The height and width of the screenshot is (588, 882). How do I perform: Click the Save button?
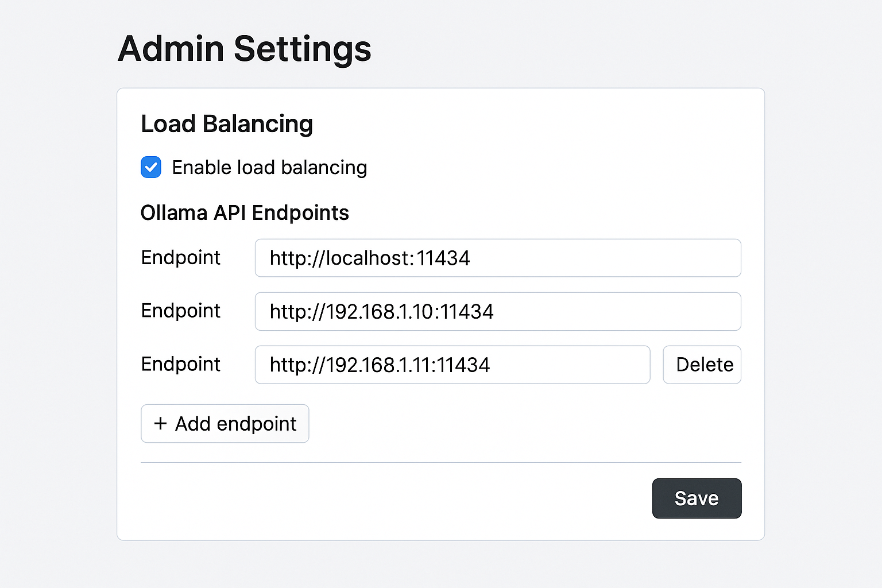pyautogui.click(x=697, y=498)
